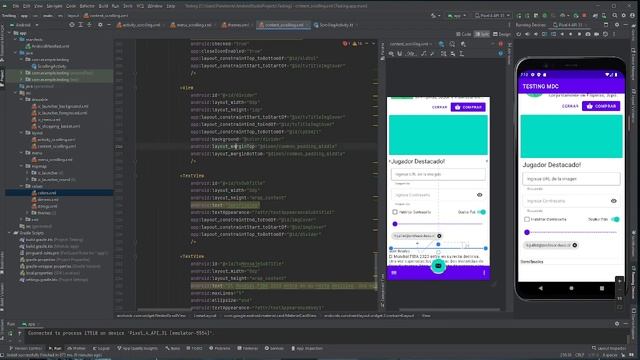Click the emulator volume up icon
640x360 pixels.
pos(527,34)
